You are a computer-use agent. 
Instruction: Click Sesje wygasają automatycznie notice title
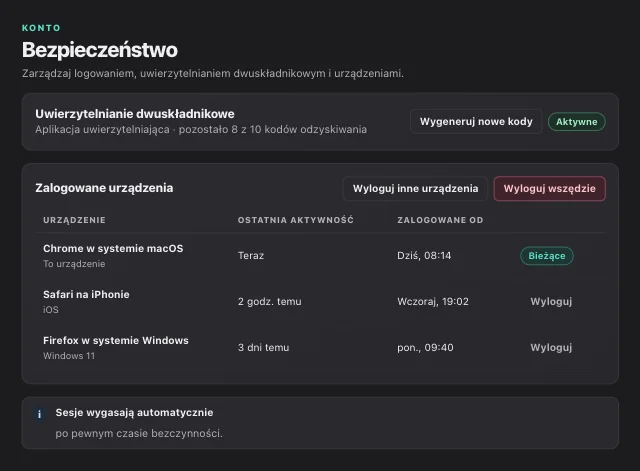click(134, 413)
